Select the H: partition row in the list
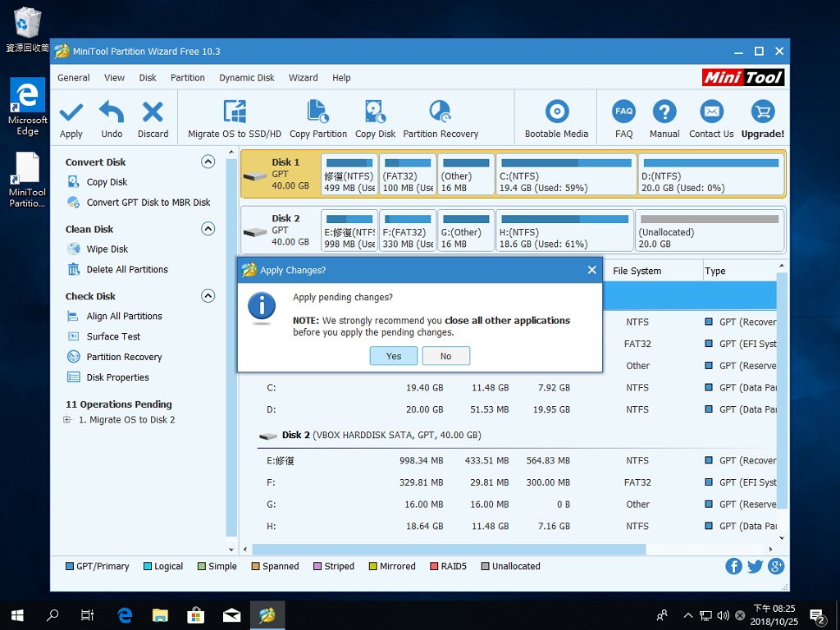 coord(516,526)
